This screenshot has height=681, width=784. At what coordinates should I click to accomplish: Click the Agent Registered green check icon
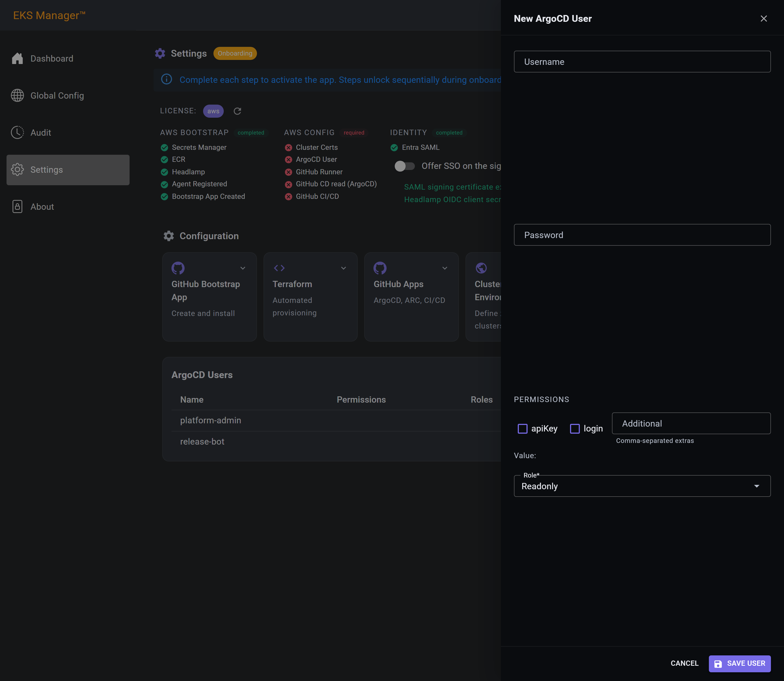[x=164, y=184]
